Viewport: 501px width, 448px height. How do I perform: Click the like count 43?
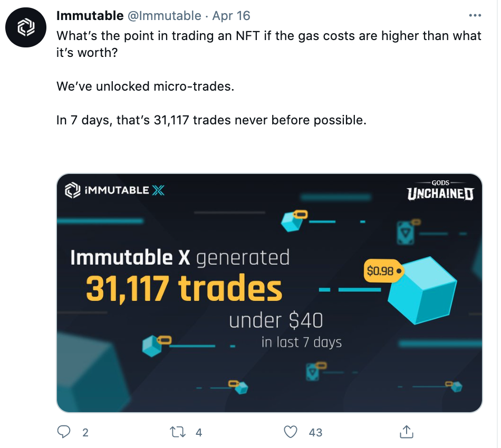point(315,432)
